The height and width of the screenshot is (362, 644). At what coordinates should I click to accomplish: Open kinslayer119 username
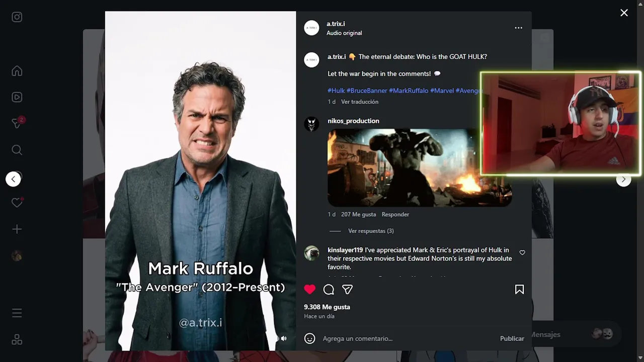coord(345,250)
